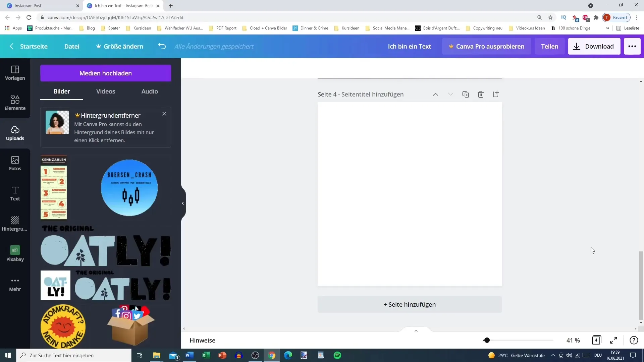Select the Vorlagen (Templates) tool
644x362 pixels.
(x=15, y=72)
